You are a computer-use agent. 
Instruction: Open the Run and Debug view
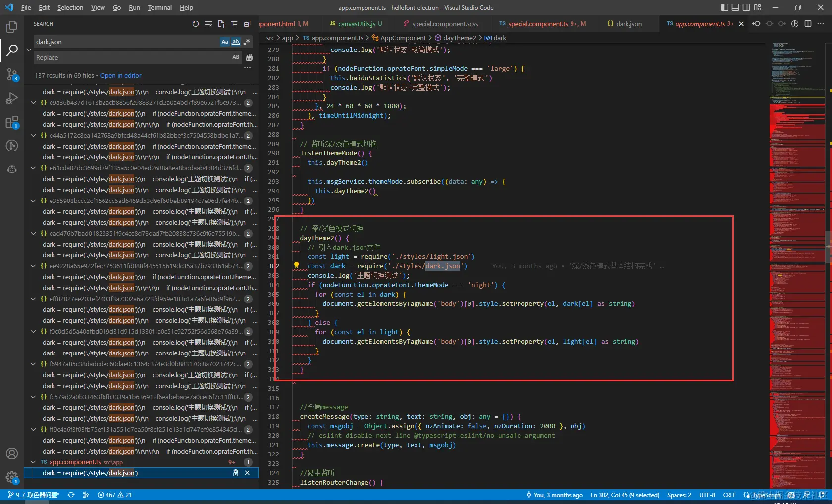11,98
